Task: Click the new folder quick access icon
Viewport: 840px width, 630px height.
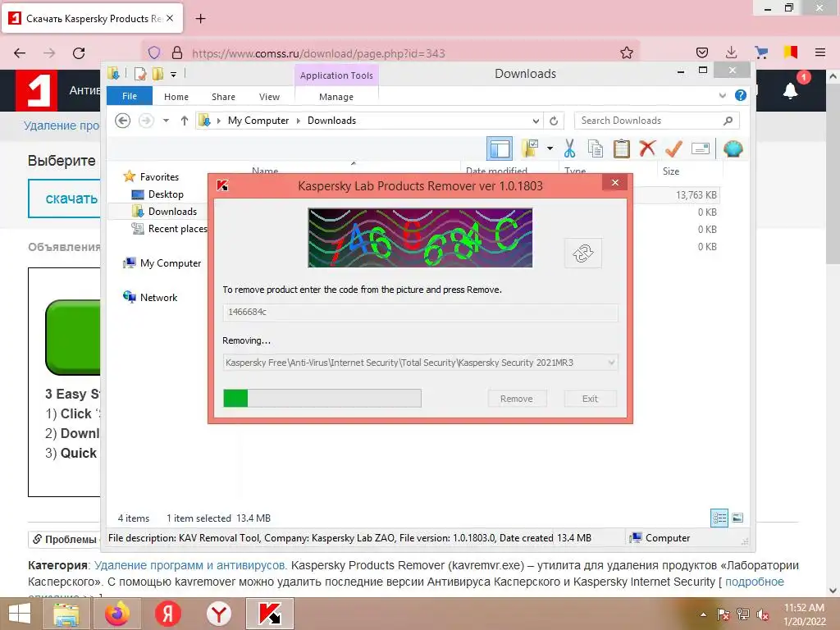Action: click(157, 73)
